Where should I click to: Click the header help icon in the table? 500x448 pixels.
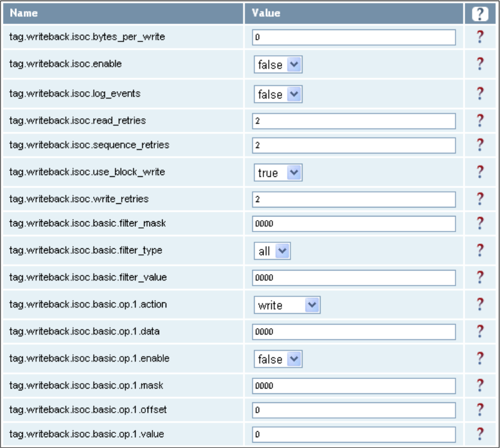pos(480,14)
